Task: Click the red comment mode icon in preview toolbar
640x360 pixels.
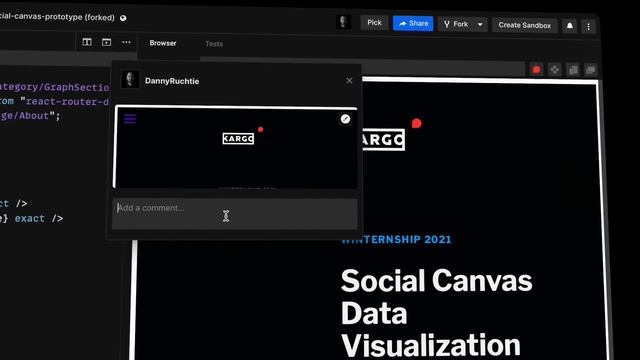Action: [536, 70]
